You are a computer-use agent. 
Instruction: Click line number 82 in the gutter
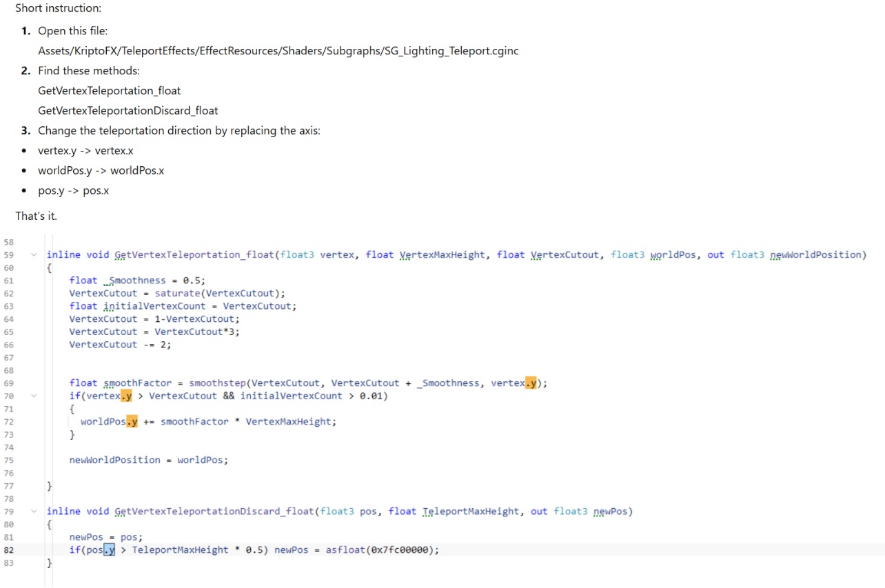[x=8, y=550]
